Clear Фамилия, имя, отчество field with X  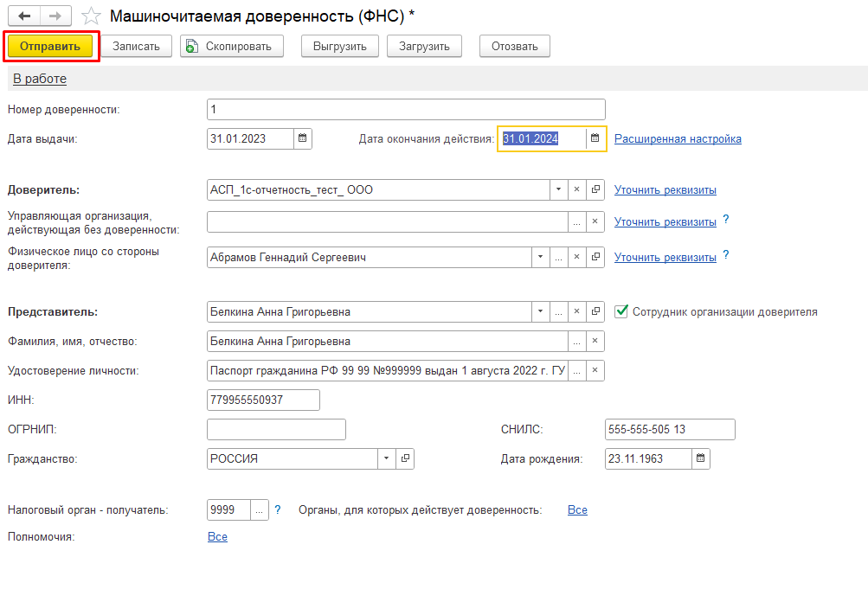pyautogui.click(x=595, y=341)
